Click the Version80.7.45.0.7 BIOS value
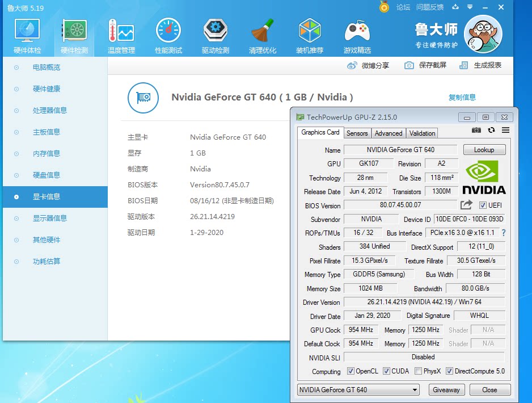 [x=219, y=185]
